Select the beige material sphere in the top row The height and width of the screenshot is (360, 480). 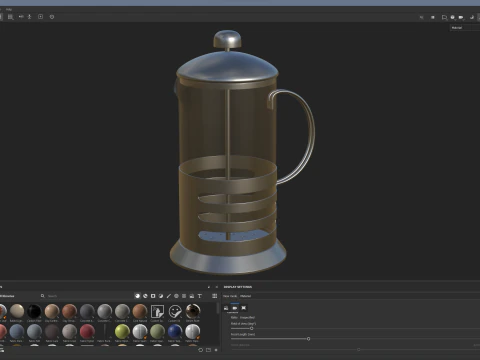tap(17, 311)
